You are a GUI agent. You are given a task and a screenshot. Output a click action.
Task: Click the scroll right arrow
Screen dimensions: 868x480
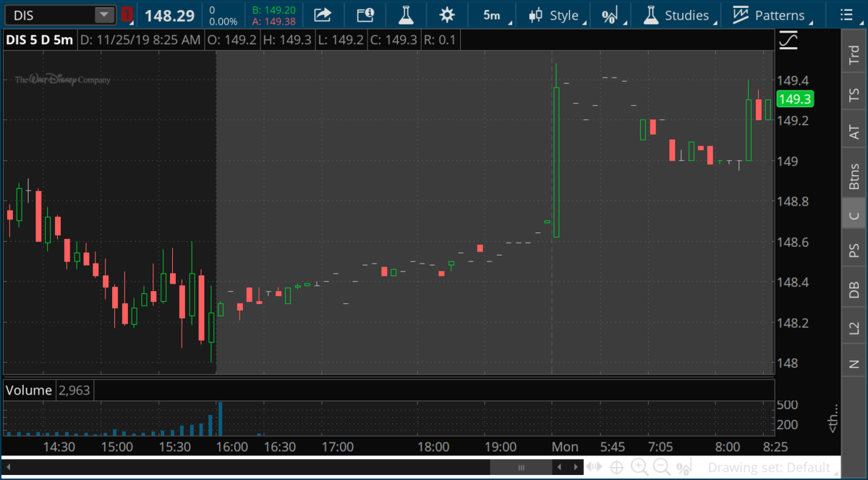point(576,468)
